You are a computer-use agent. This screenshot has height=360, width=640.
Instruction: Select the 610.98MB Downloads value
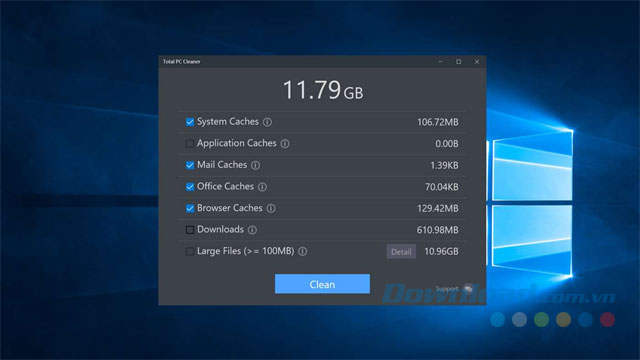pos(438,230)
